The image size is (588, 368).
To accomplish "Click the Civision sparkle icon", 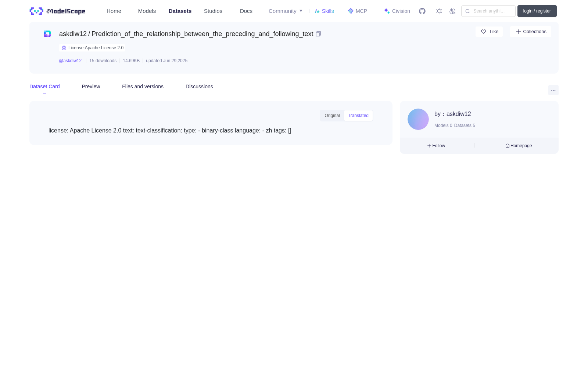I will pyautogui.click(x=387, y=11).
